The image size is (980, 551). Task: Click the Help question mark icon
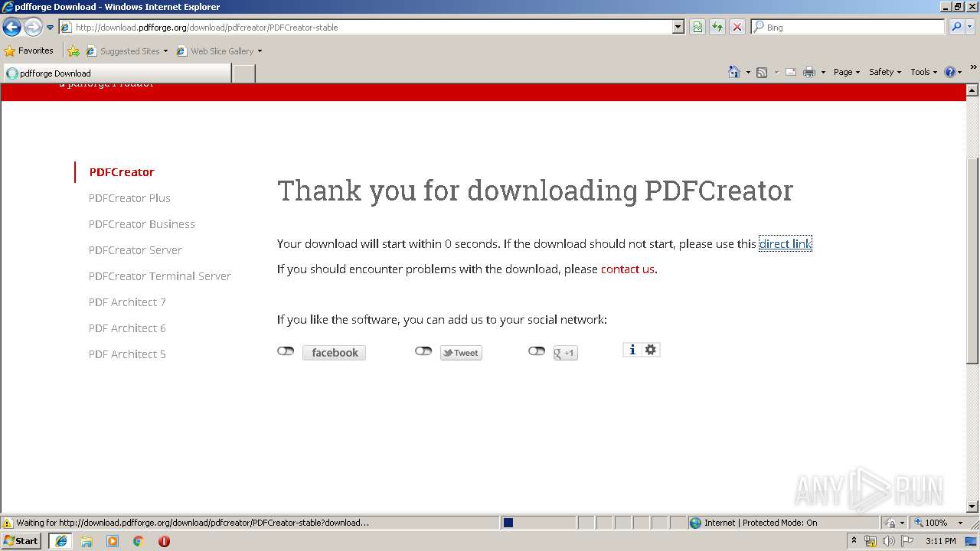pyautogui.click(x=950, y=72)
